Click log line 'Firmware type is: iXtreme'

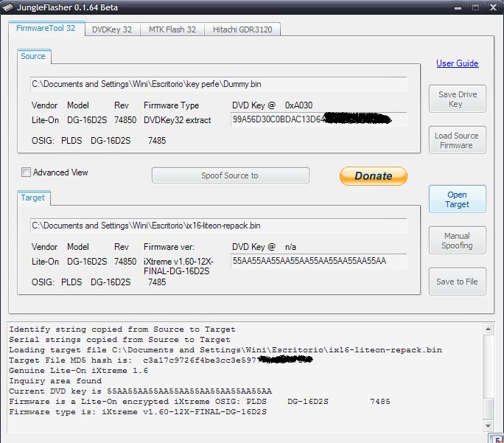point(138,412)
